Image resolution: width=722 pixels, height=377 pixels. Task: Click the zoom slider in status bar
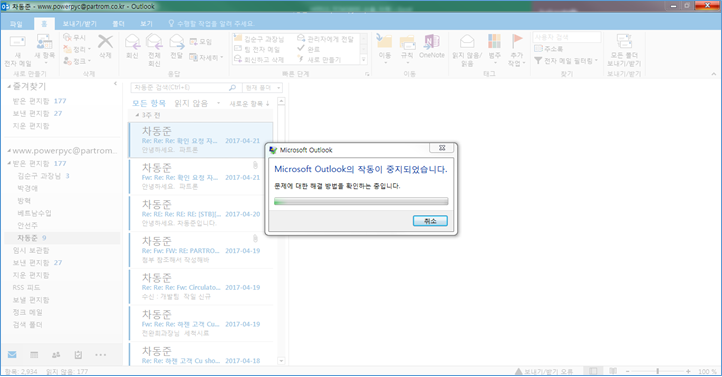658,371
